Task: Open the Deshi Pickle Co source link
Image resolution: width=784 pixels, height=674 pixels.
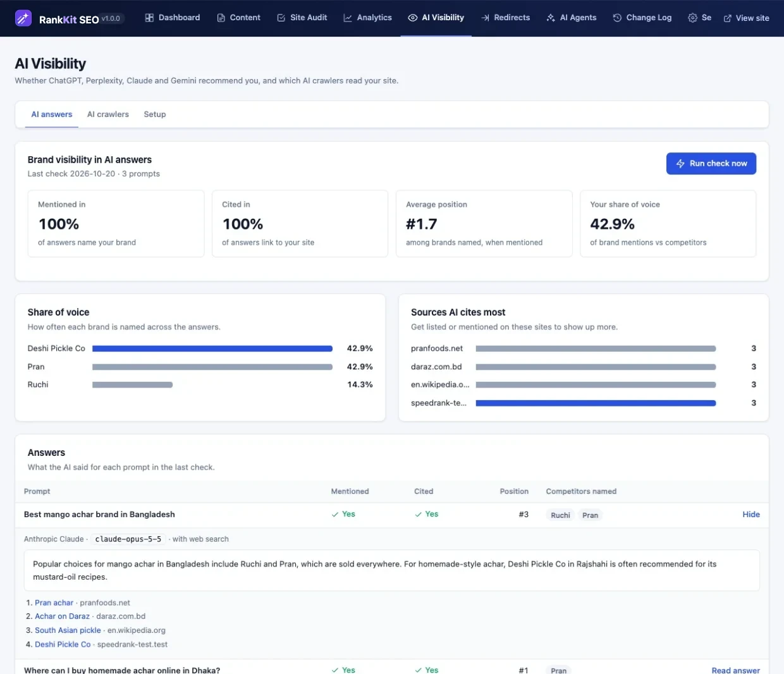Action: [x=63, y=644]
